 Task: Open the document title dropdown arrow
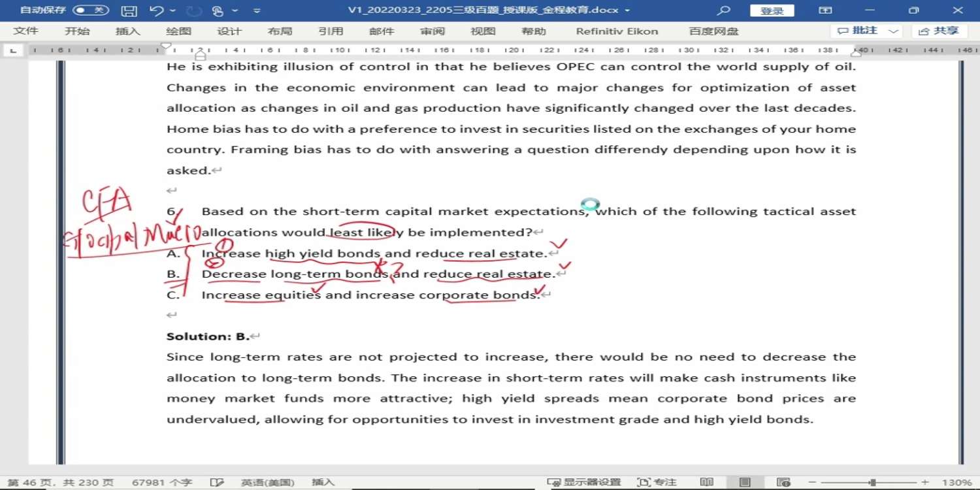coord(627,10)
